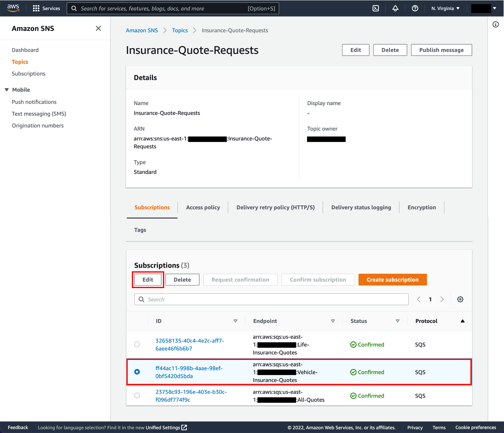Click the Create subscription button

[392, 279]
